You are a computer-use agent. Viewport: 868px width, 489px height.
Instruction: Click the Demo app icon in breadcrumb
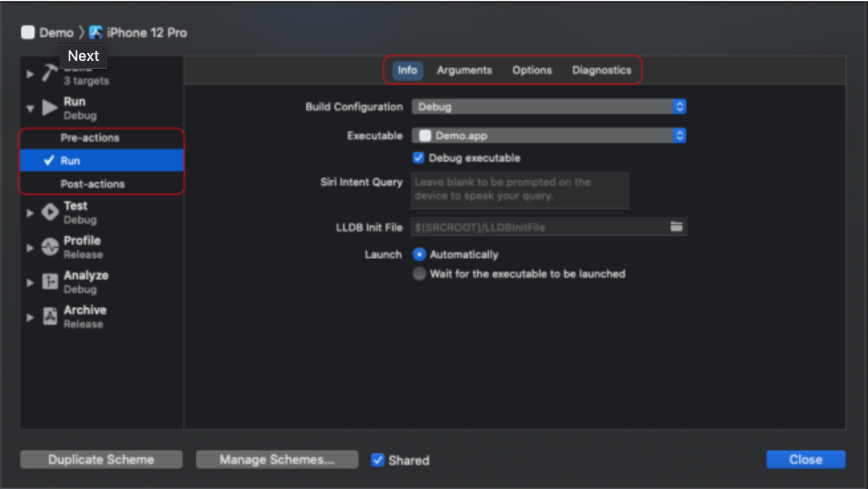(28, 32)
